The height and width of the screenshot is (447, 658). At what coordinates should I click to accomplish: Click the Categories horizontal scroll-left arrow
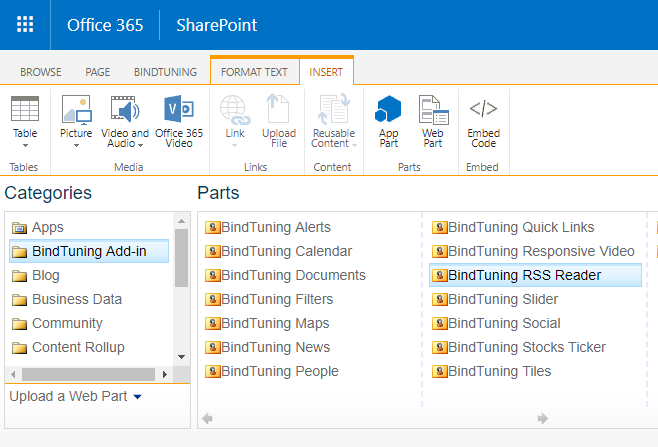coord(13,374)
